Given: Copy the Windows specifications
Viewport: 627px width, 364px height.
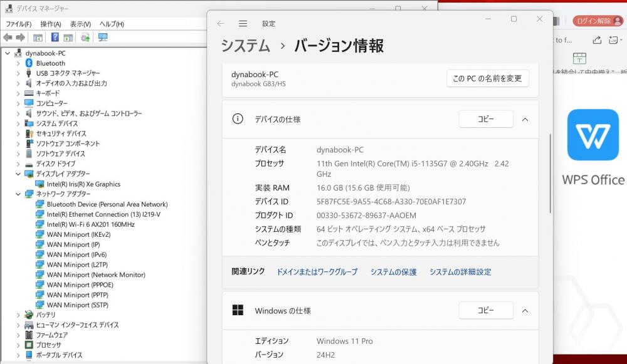Looking at the screenshot, I should (x=486, y=311).
